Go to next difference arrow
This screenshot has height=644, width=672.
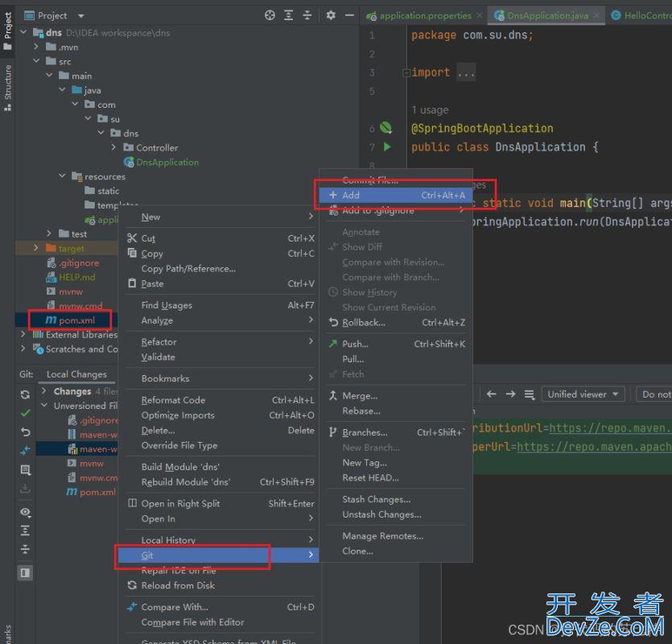pos(510,394)
